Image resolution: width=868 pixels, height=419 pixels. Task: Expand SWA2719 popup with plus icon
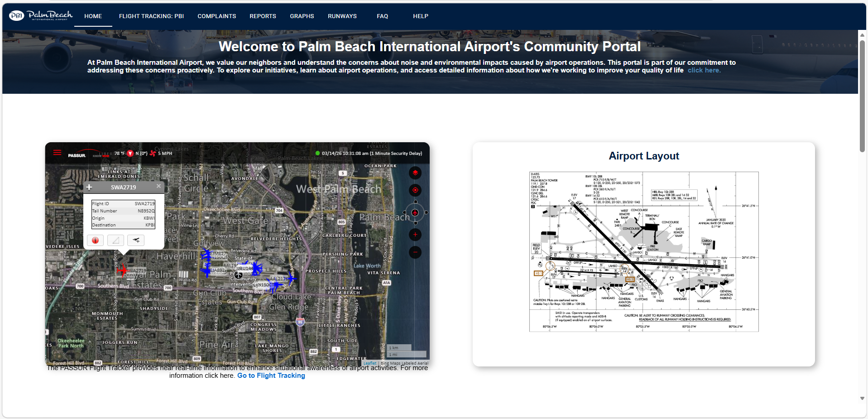click(x=89, y=187)
